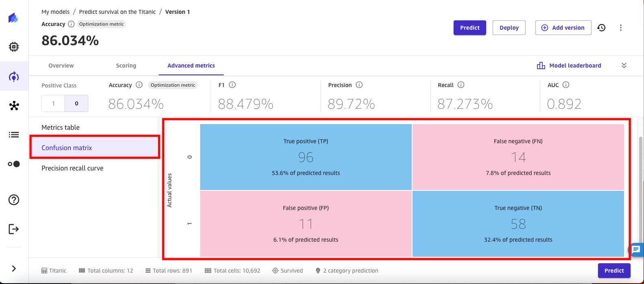Click the True positive (TP) cell

[306, 157]
